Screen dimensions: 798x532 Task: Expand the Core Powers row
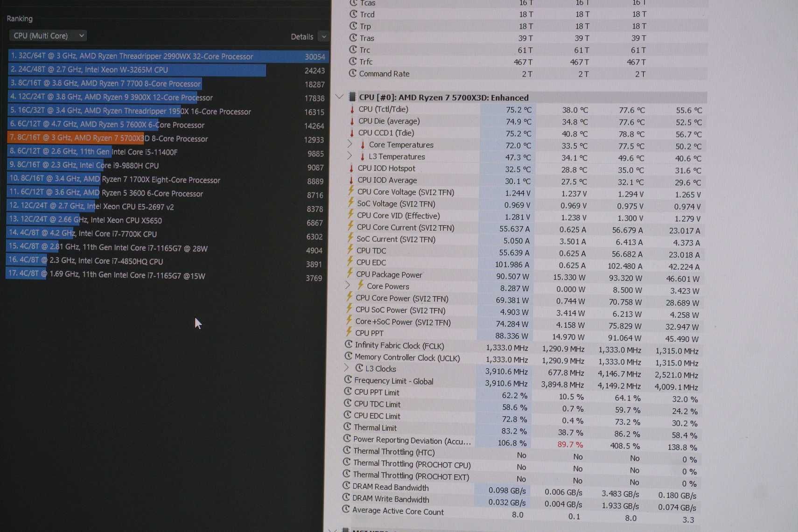click(348, 285)
